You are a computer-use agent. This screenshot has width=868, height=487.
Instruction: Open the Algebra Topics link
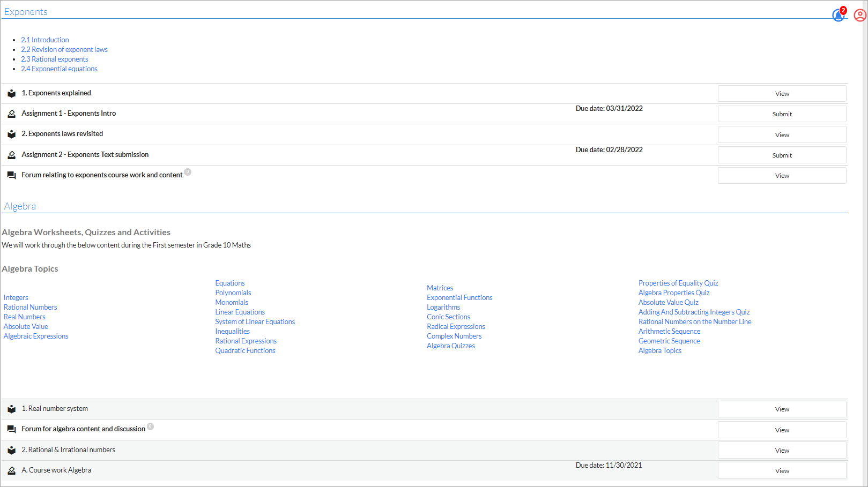coord(660,351)
